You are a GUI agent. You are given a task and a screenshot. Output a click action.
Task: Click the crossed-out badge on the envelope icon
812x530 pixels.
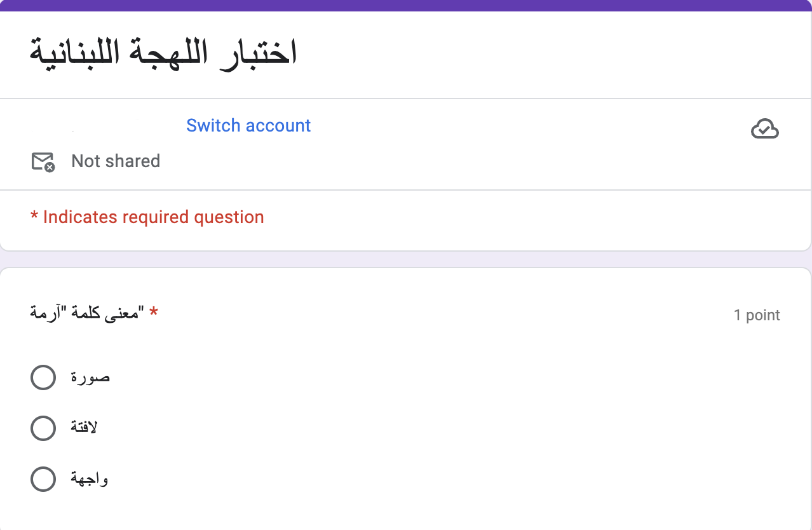(x=50, y=168)
